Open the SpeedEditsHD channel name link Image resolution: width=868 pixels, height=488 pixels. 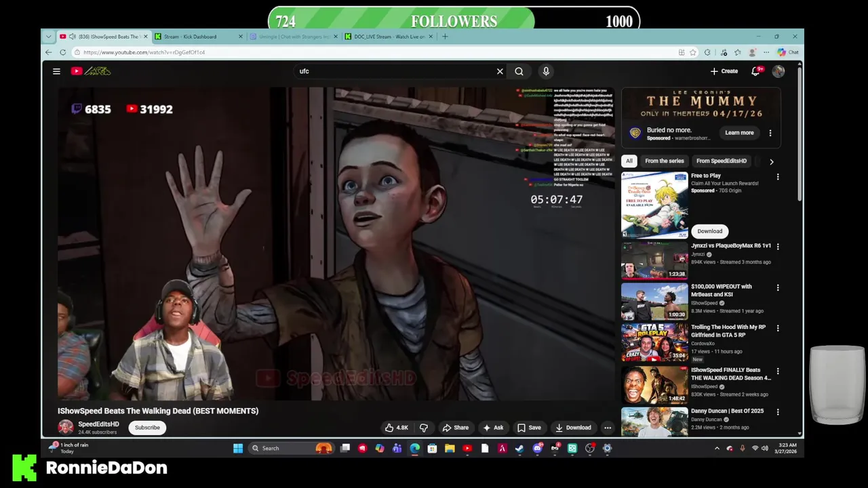[98, 424]
